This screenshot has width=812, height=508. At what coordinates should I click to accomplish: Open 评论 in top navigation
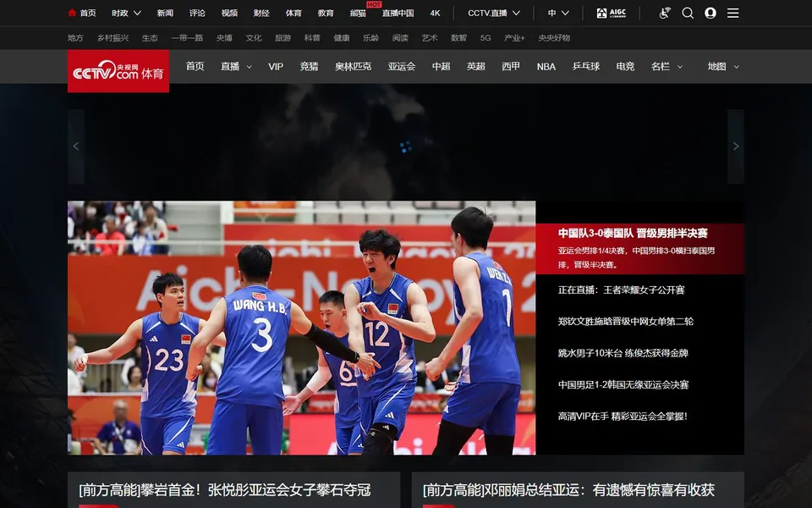pyautogui.click(x=197, y=13)
